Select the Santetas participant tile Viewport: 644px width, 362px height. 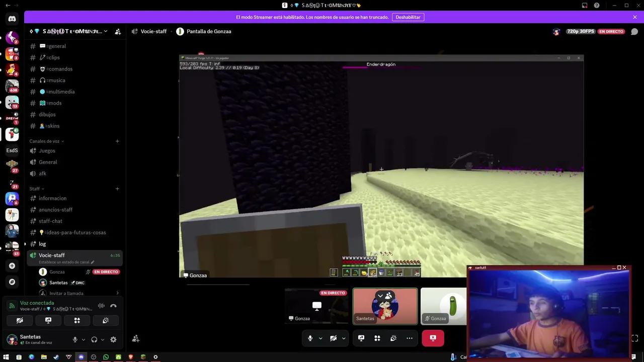385,306
